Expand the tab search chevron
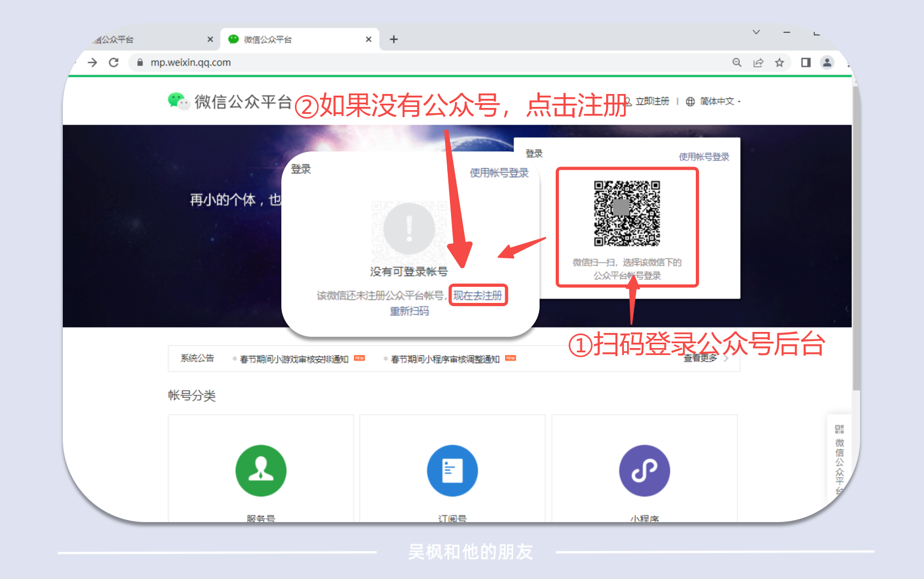924x579 pixels. tap(756, 32)
